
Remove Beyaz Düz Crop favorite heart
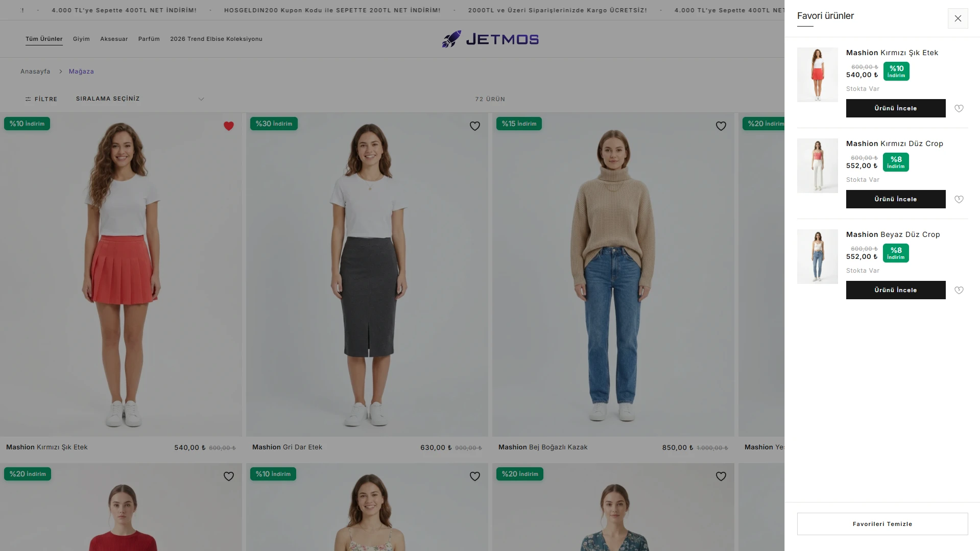click(959, 290)
